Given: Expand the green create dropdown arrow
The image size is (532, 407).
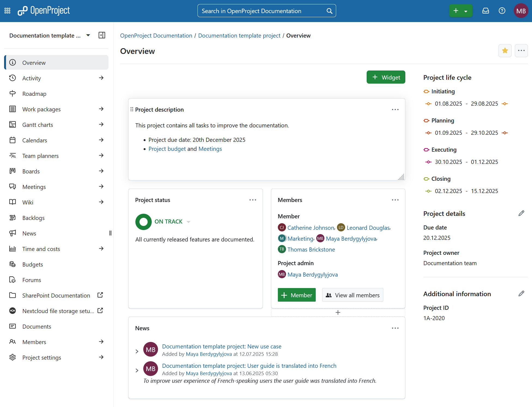Looking at the screenshot, I should coord(466,11).
